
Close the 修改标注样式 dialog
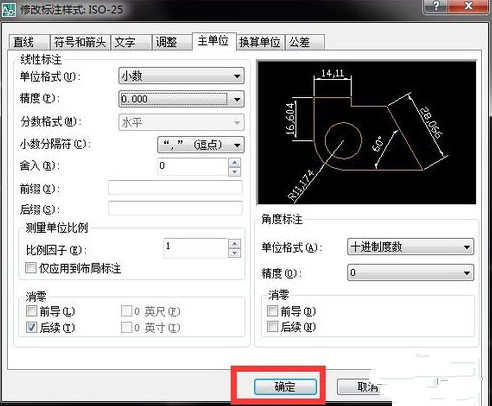pyautogui.click(x=469, y=6)
